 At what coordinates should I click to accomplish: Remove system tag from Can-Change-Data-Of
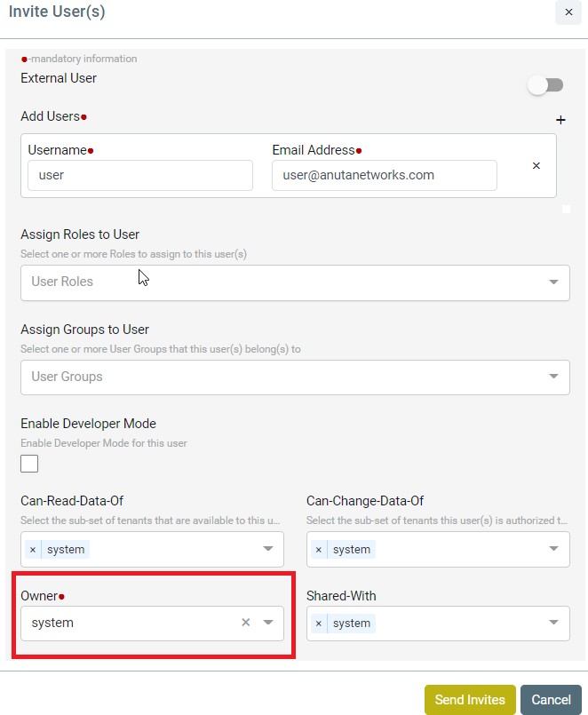pyautogui.click(x=319, y=550)
